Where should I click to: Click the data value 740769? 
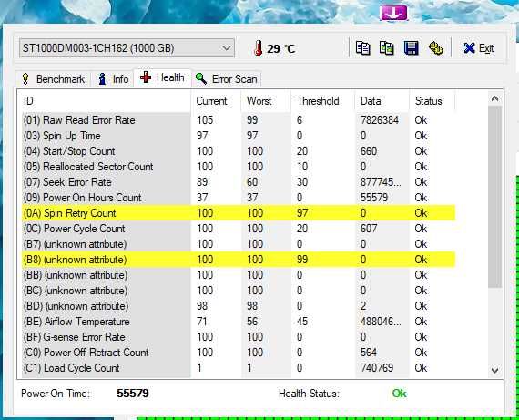tap(377, 368)
